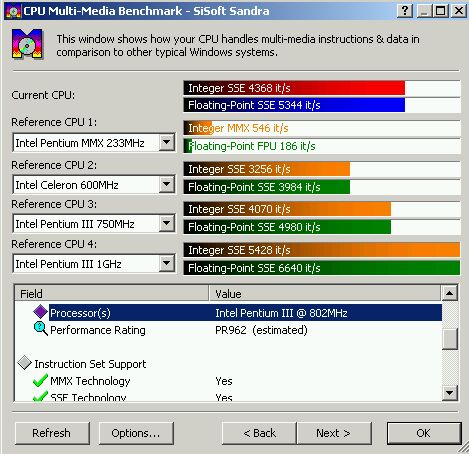Viewport: 469px width, 454px height.
Task: Click the Intel Pentium III @ 802MHz value
Action: coord(281,313)
